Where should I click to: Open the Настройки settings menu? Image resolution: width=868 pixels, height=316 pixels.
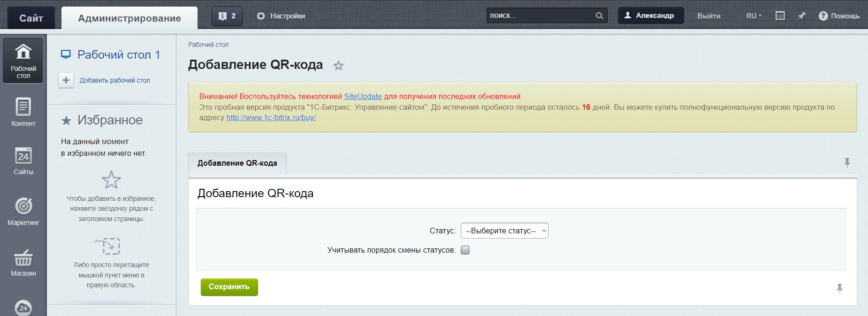[x=281, y=16]
